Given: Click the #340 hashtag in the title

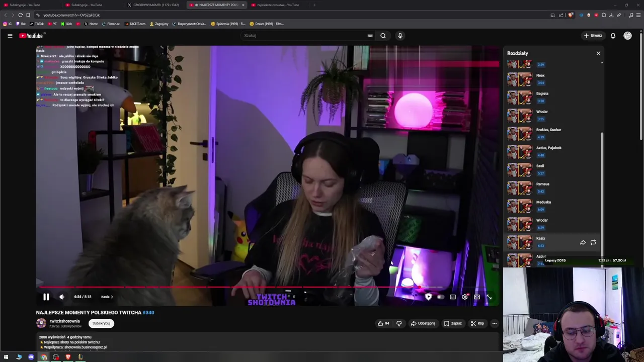Looking at the screenshot, I should pyautogui.click(x=148, y=312).
